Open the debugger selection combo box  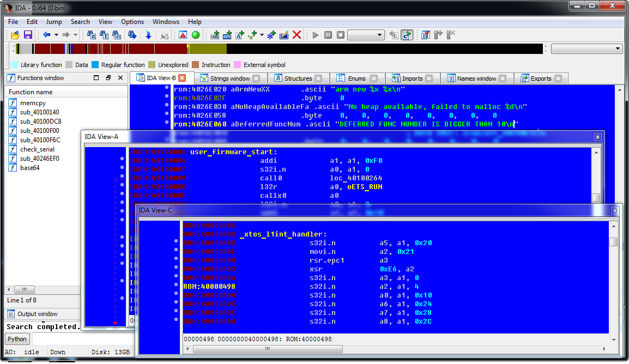[x=366, y=35]
